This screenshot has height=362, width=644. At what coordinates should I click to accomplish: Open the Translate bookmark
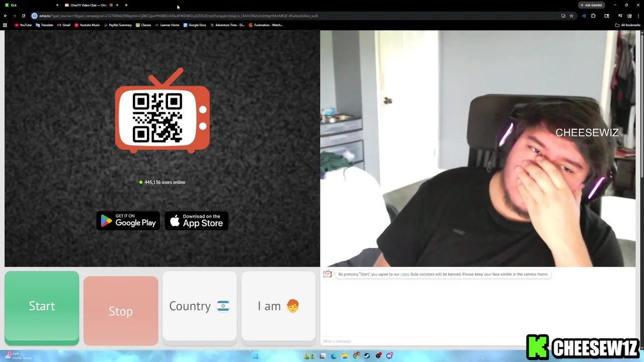(x=44, y=25)
